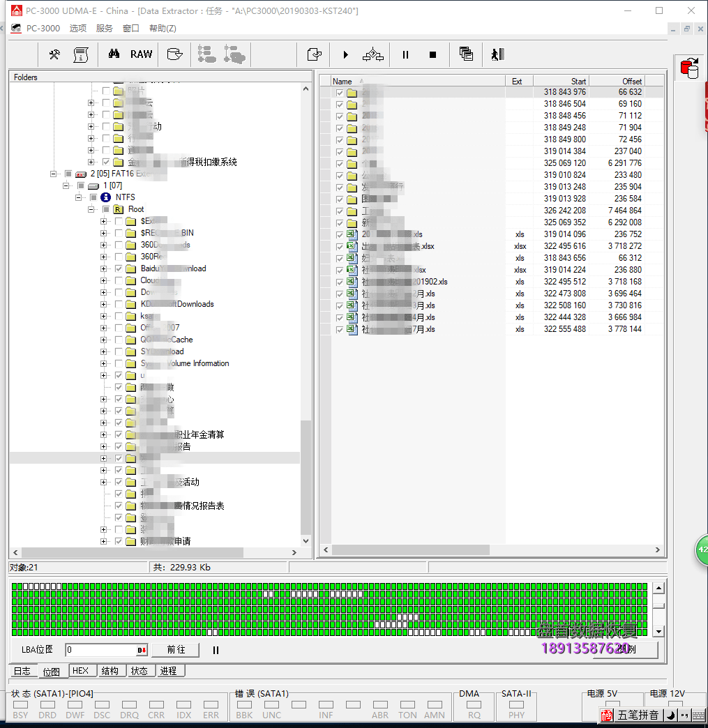Click the structure hierarchy toolbar icon
The height and width of the screenshot is (728, 708).
[x=373, y=55]
